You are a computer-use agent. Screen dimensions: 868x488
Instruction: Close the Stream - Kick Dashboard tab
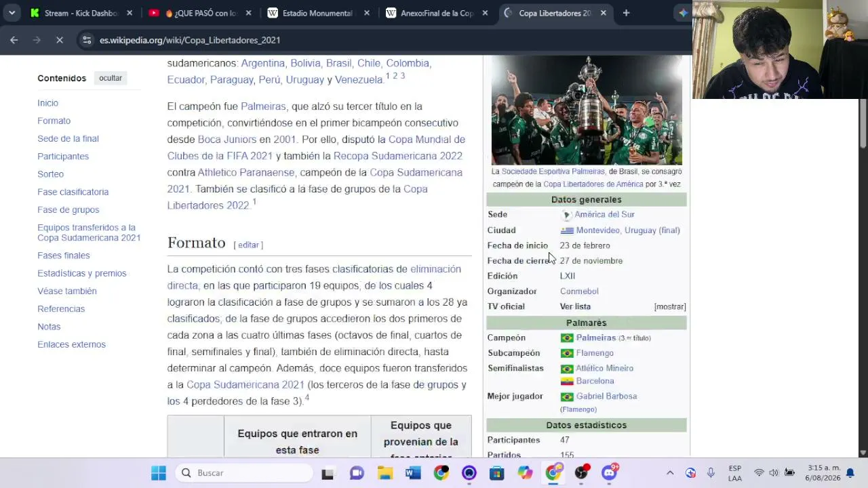coord(130,13)
